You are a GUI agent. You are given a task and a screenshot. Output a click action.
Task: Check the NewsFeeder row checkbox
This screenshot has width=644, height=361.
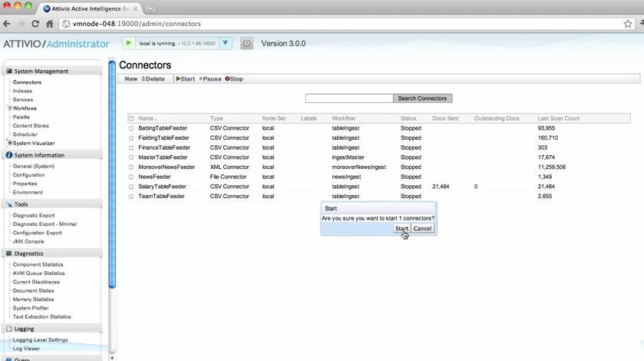tap(131, 177)
